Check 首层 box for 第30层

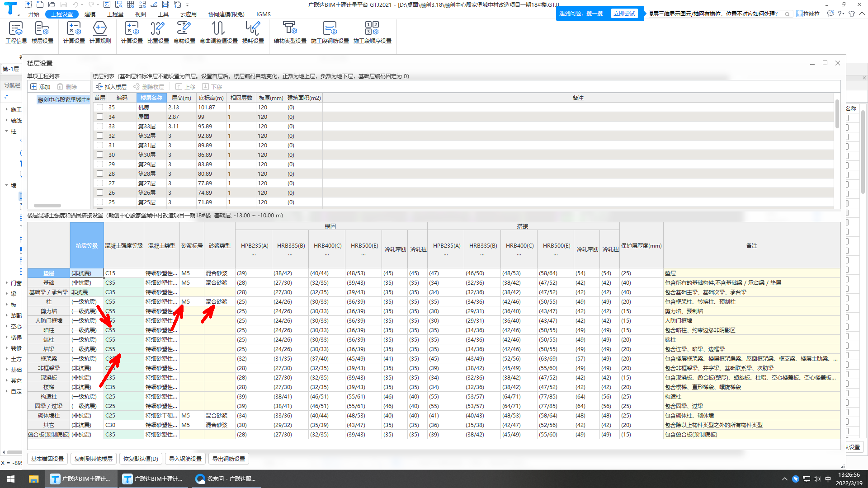pos(100,155)
